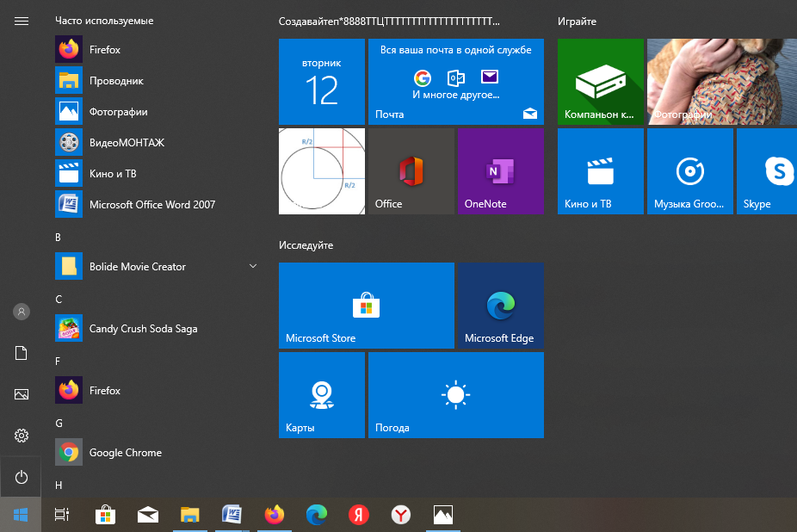Open the Skype tile
Screen dimensions: 797x532
767,171
